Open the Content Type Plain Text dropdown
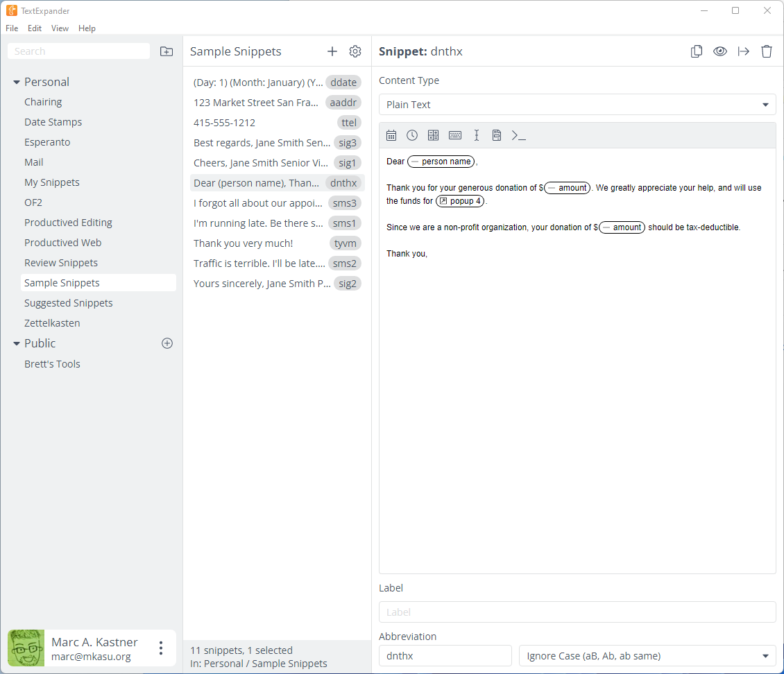Image resolution: width=784 pixels, height=674 pixels. [x=577, y=105]
